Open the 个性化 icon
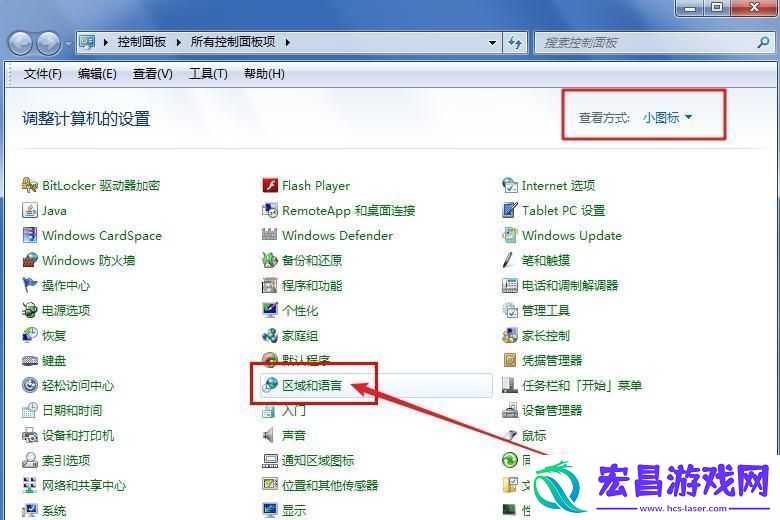The height and width of the screenshot is (520, 780). click(270, 311)
